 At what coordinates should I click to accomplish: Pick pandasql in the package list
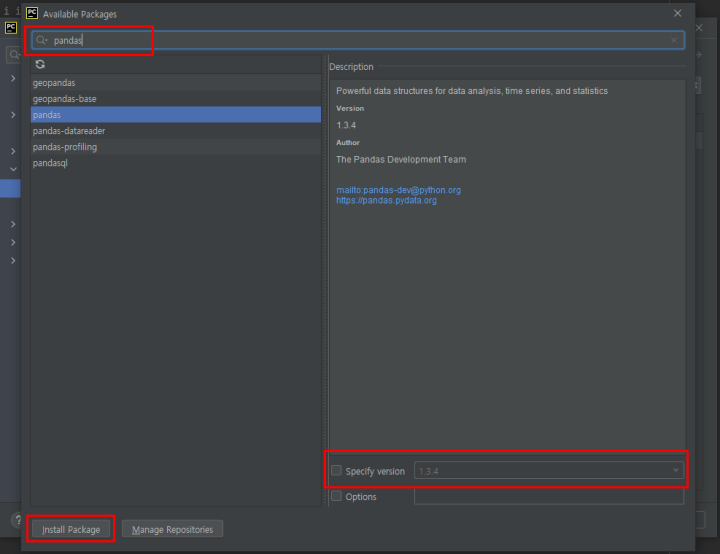point(176,163)
